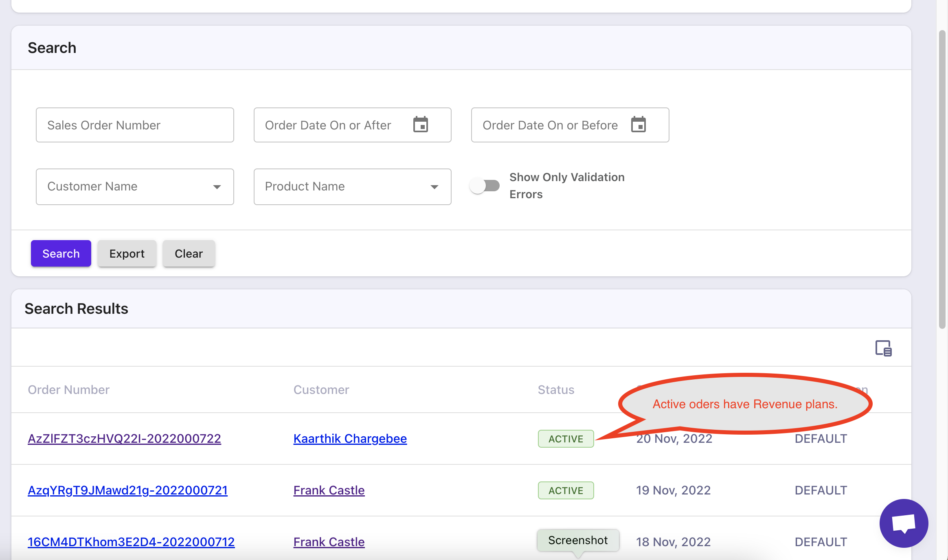Screen dimensions: 948x560
Task: Sort by Order Number column header
Action: 68,389
